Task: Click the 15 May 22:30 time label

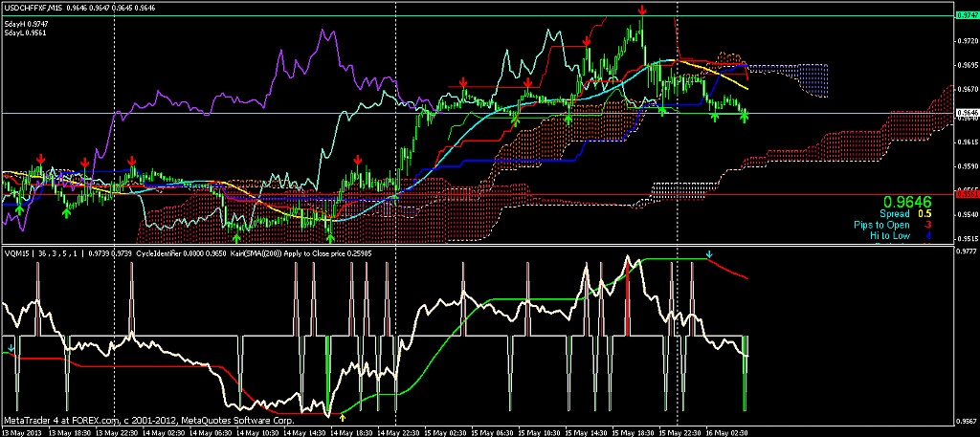Action: pyautogui.click(x=679, y=432)
